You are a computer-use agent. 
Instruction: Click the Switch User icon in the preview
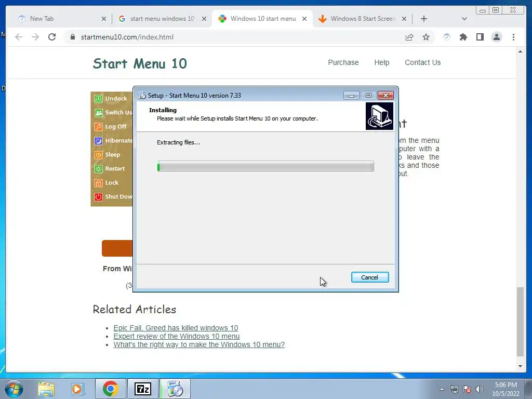click(x=98, y=113)
